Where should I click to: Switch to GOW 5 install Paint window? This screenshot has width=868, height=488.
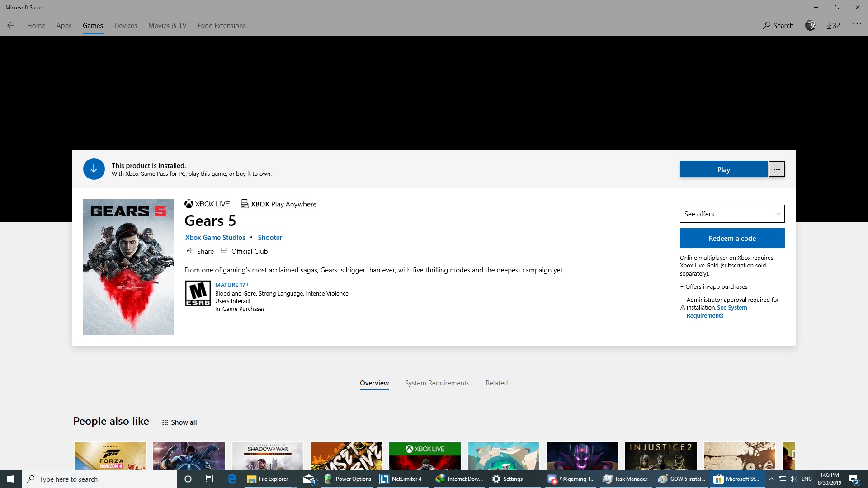tap(682, 479)
